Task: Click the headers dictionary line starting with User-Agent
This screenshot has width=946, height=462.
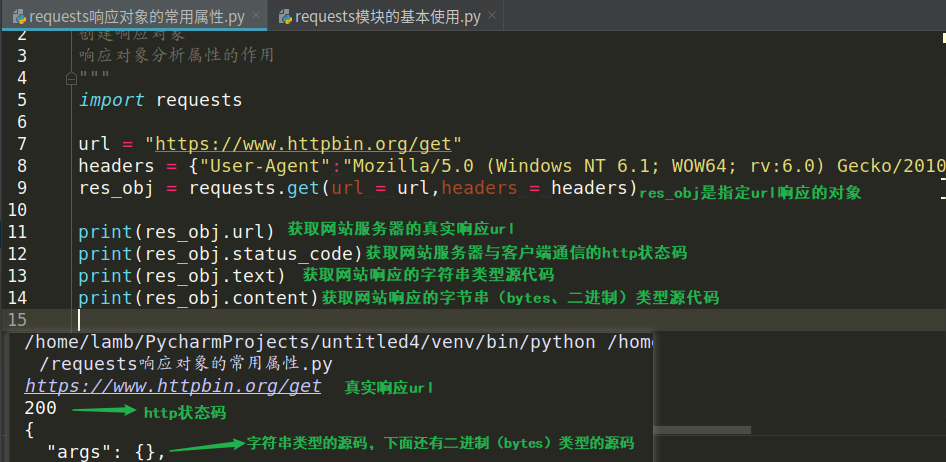Action: coord(512,166)
